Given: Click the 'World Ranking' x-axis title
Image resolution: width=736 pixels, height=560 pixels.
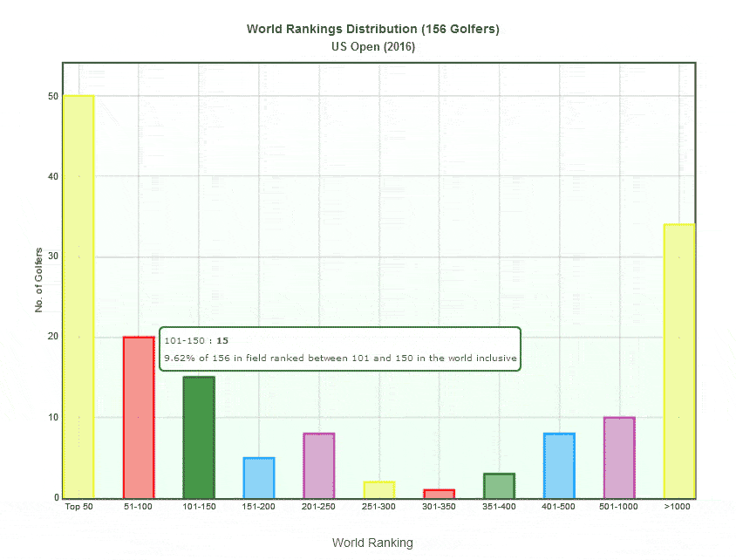Looking at the screenshot, I should coord(372,543).
